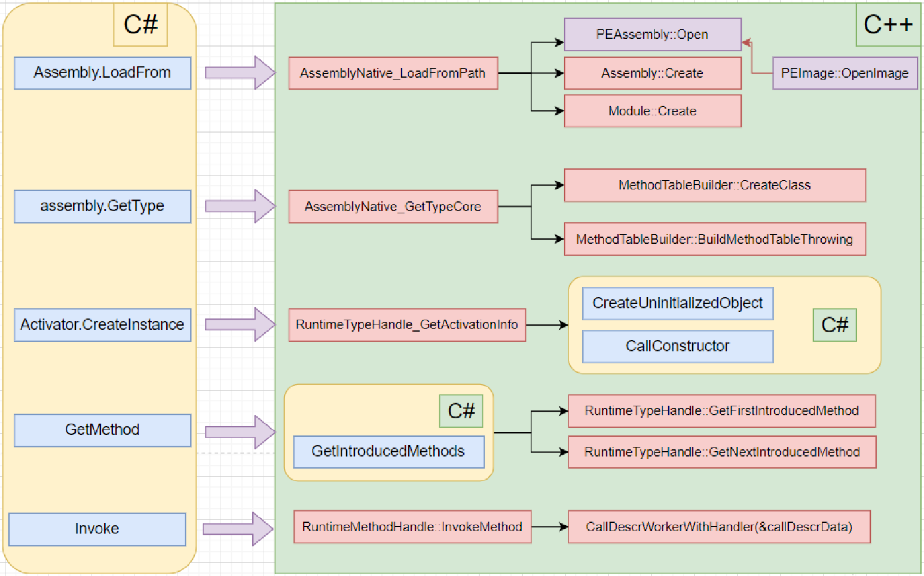This screenshot has width=924, height=576.
Task: Select the PEAssembly::Open node
Action: (652, 35)
